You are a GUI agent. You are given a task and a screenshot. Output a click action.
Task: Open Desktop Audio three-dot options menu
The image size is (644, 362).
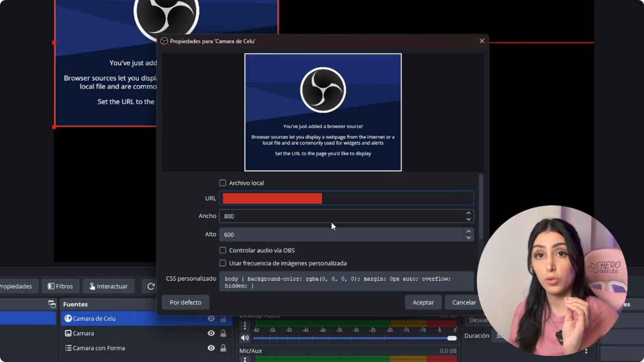(245, 326)
